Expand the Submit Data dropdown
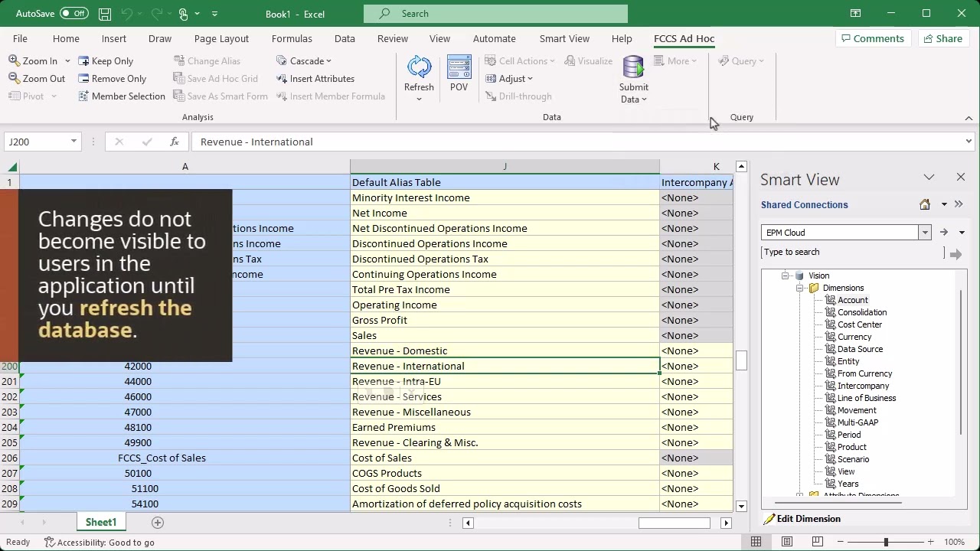The width and height of the screenshot is (980, 551). tap(644, 99)
